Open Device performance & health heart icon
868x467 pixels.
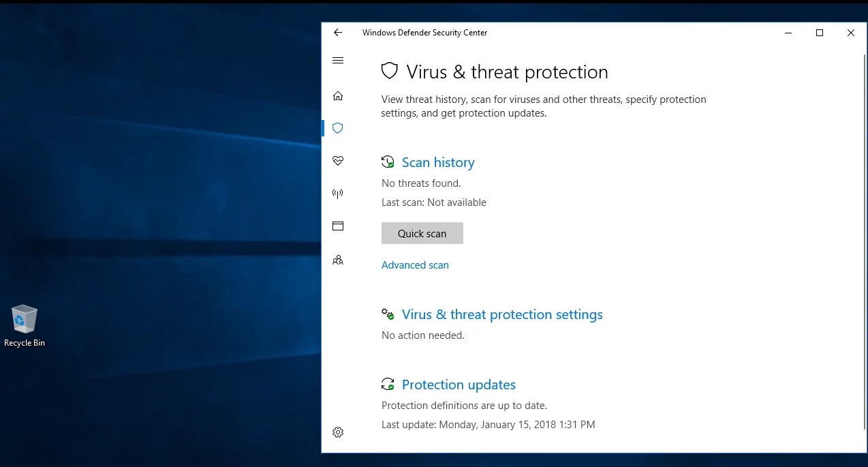[338, 161]
